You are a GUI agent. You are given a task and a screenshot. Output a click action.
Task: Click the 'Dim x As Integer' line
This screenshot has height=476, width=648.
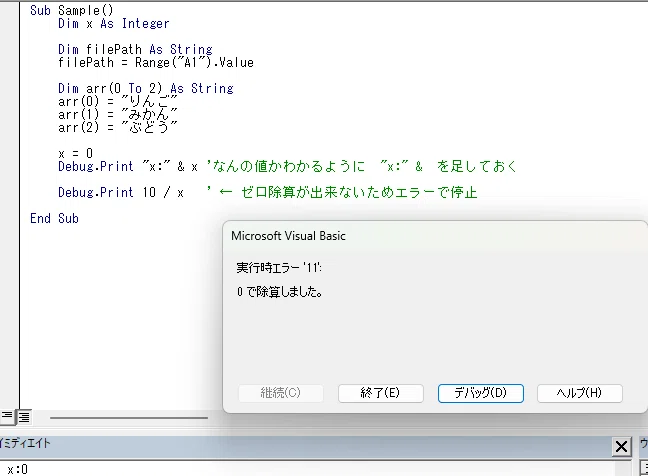[x=114, y=24]
